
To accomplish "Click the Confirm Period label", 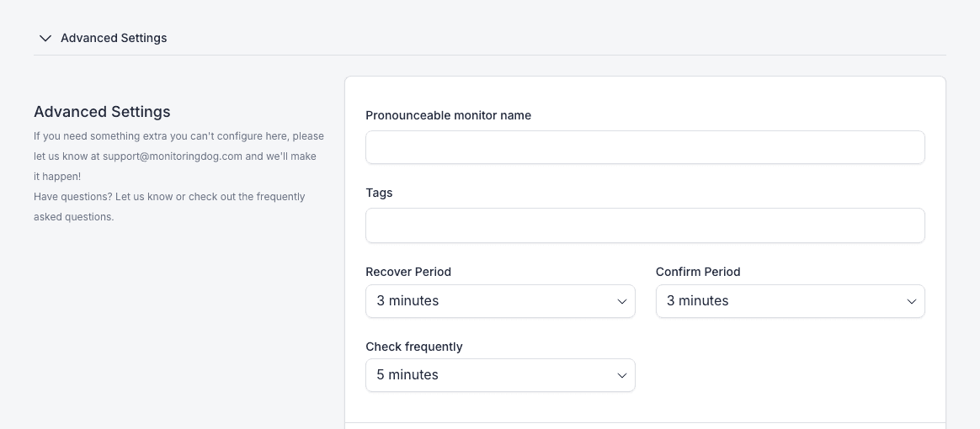I will click(x=697, y=272).
